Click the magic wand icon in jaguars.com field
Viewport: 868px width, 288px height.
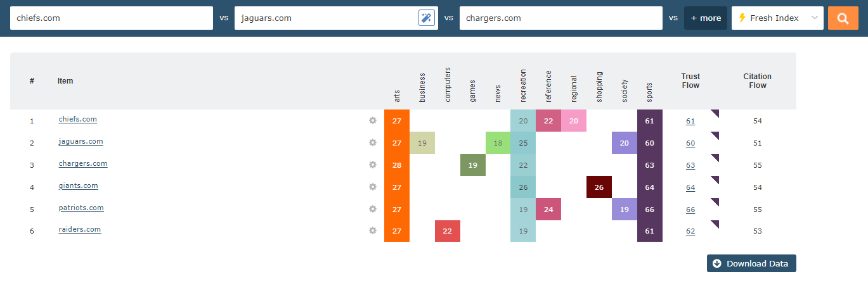coord(427,18)
